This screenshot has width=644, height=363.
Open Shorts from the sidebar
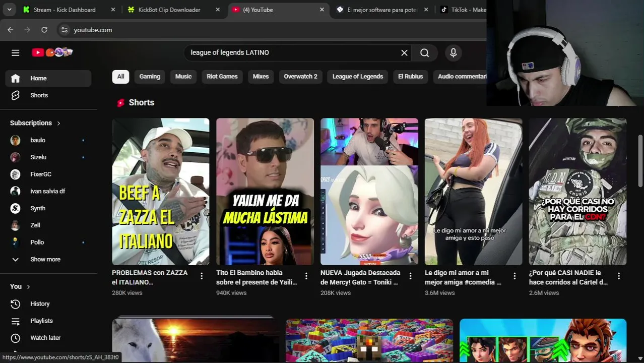pos(48,95)
